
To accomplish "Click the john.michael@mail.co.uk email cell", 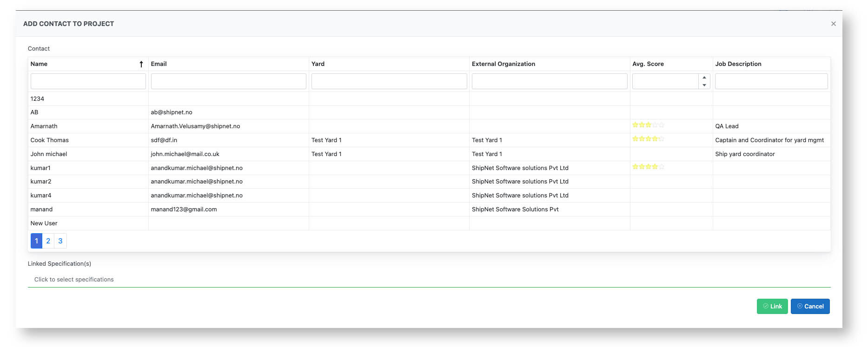I will tap(185, 154).
